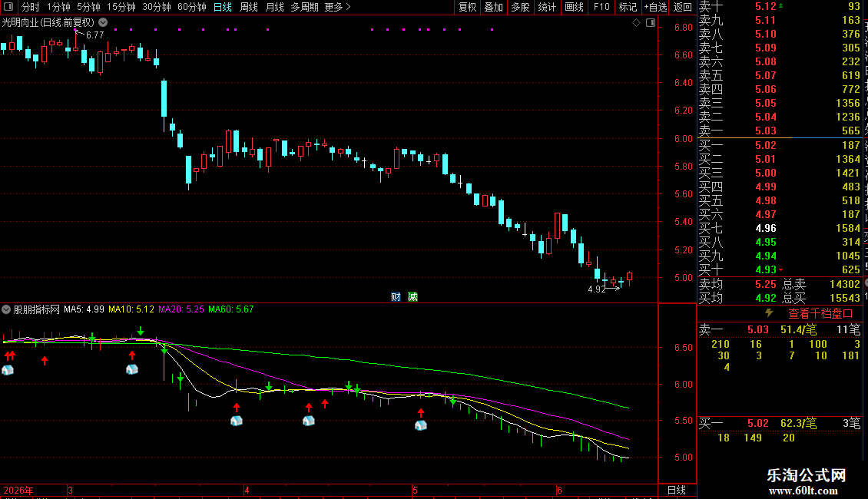The image size is (868, 499).
Task: Click the 财 financial info marker
Action: (x=396, y=297)
